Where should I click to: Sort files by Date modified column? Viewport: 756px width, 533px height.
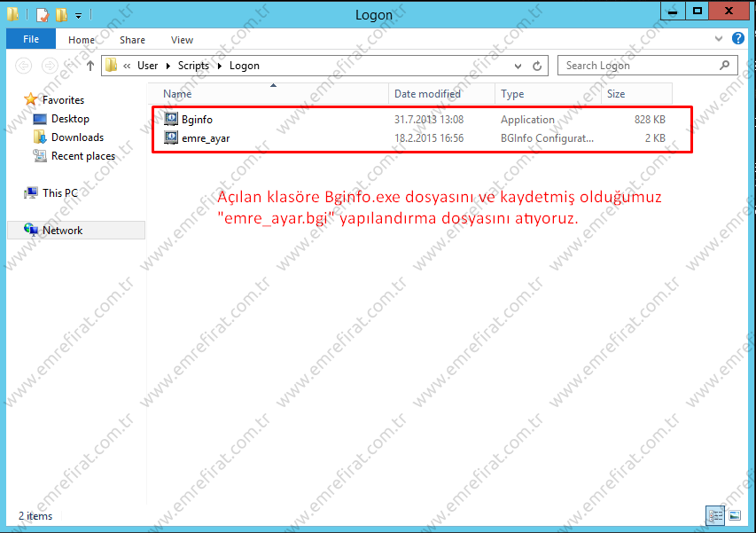coord(427,94)
